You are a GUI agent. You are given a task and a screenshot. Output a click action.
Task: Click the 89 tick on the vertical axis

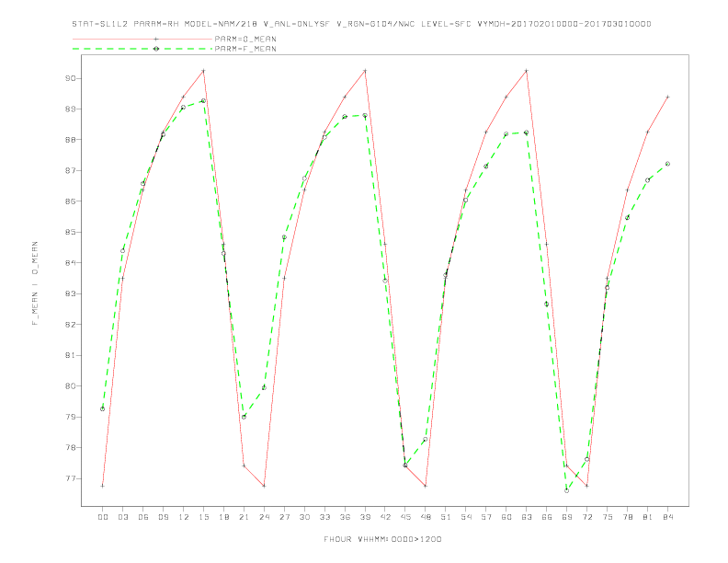click(71, 109)
